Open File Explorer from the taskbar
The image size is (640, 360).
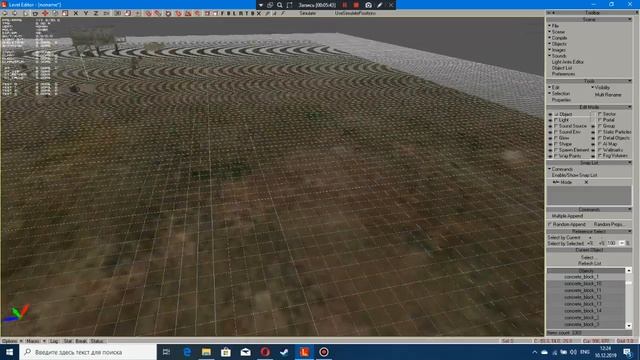pos(206,352)
